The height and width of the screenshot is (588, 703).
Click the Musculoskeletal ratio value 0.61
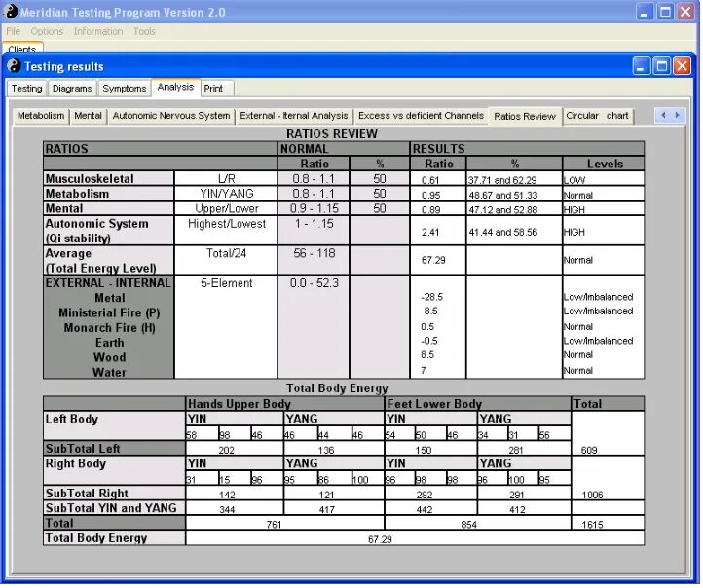click(430, 180)
